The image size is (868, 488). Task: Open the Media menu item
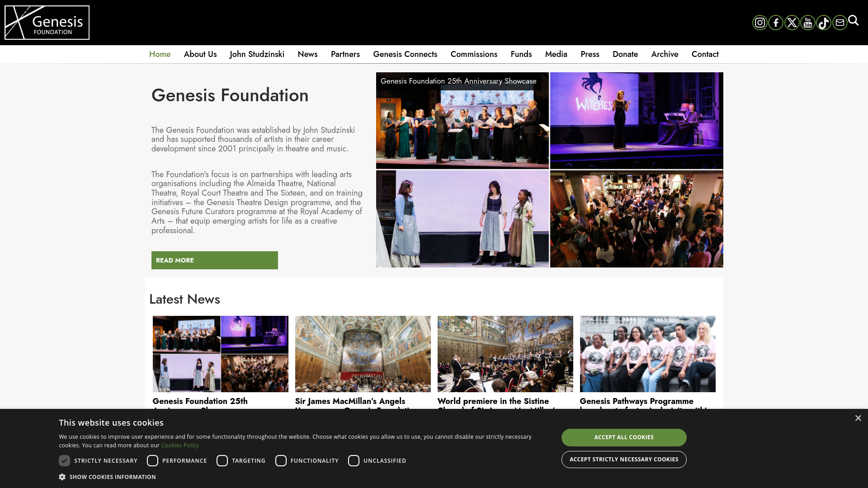(556, 54)
